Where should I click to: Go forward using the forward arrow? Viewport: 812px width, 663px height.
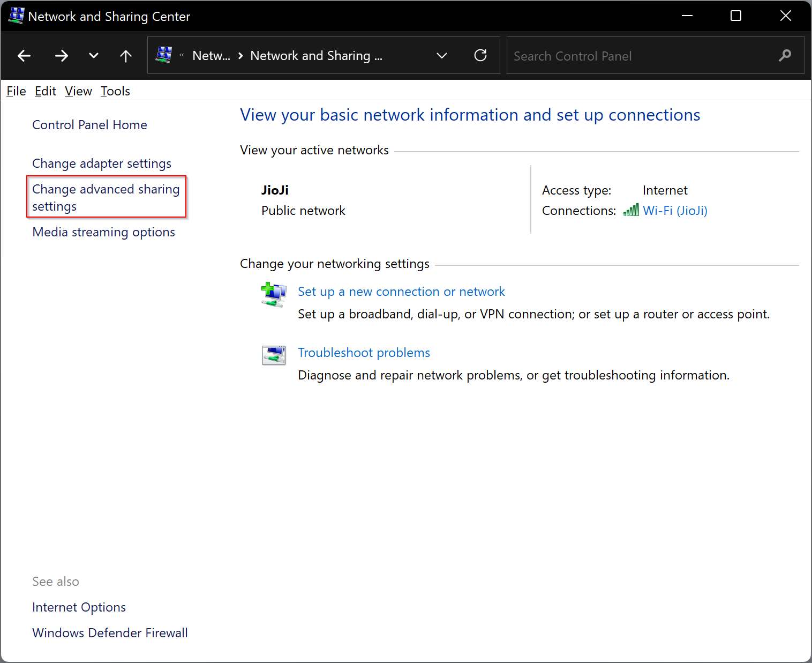(x=62, y=56)
